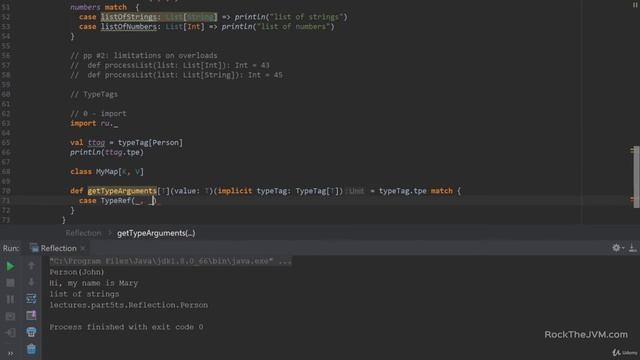
Task: Click the Stop process square icon
Action: click(x=10, y=282)
